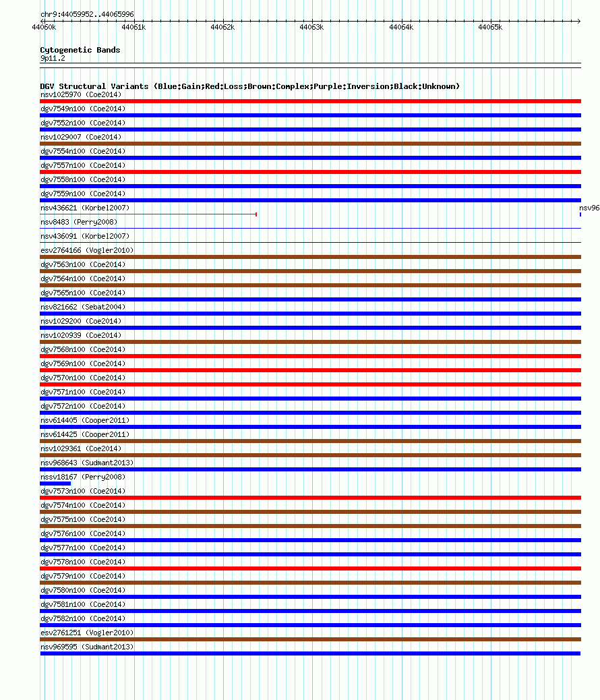
Task: Click the nsv614425 (Cooper2011) label
Action: 85,435
